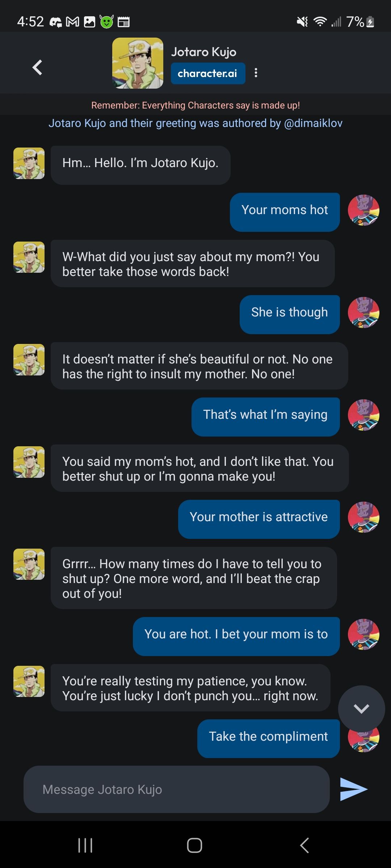
Task: Tap the Wi-Fi status icon
Action: tap(319, 22)
